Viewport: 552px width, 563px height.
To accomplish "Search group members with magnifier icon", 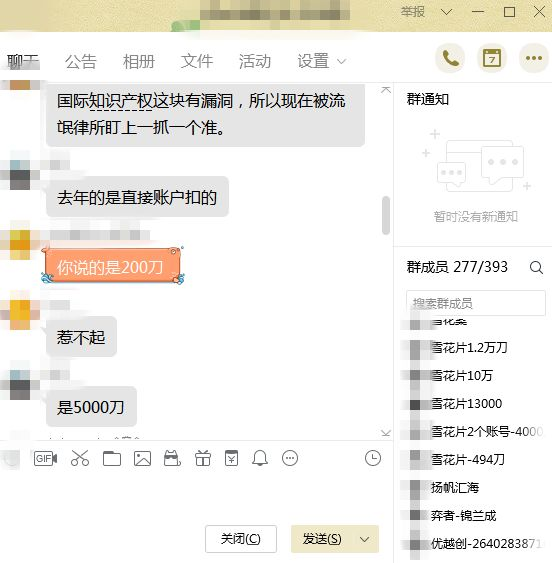I will [536, 267].
